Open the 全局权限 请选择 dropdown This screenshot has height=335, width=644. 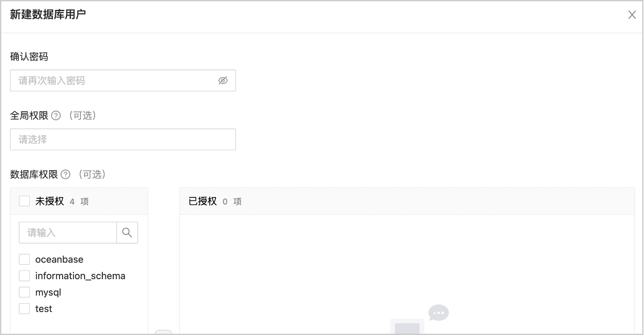point(123,139)
